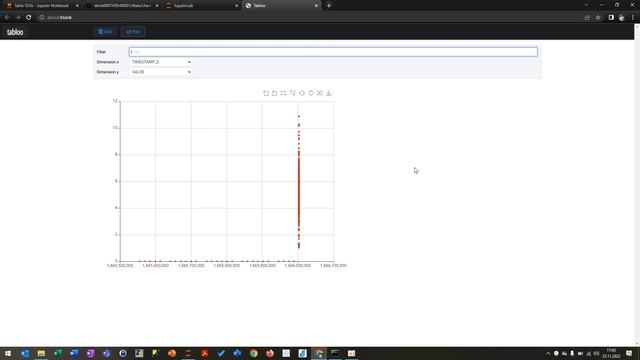Click the share page icon
The width and height of the screenshot is (640, 360).
587,18
